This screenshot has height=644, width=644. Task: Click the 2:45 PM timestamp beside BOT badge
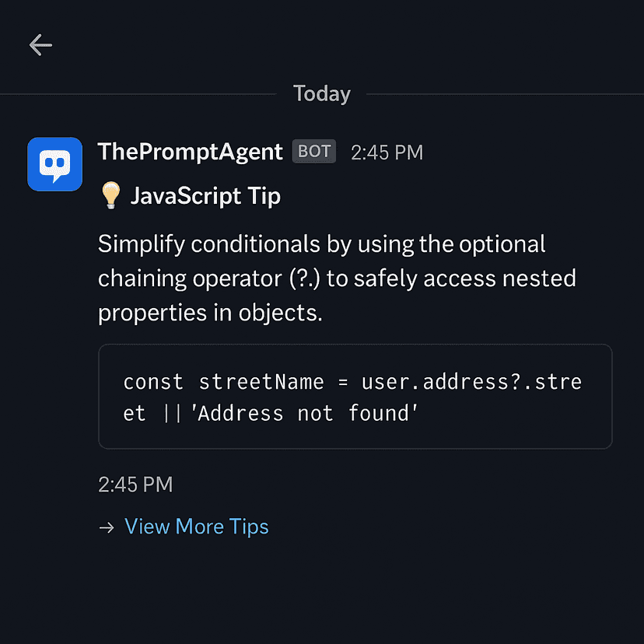[387, 152]
